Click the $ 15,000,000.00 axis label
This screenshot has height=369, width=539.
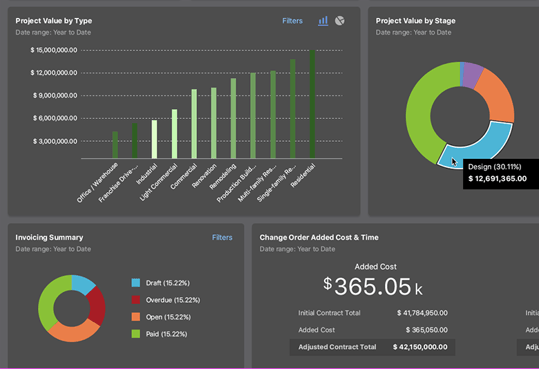click(x=54, y=50)
